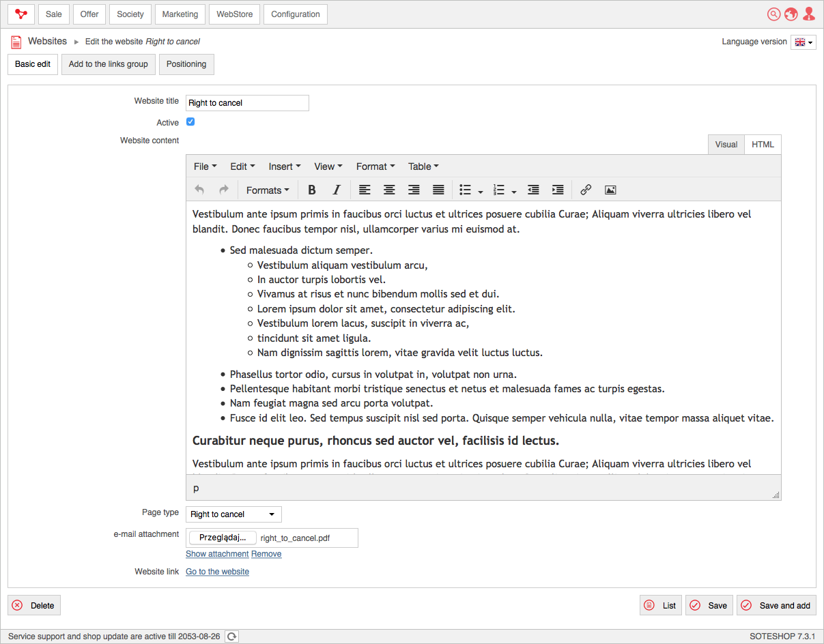Insert a hyperlink via link icon
824x644 pixels.
click(x=586, y=190)
